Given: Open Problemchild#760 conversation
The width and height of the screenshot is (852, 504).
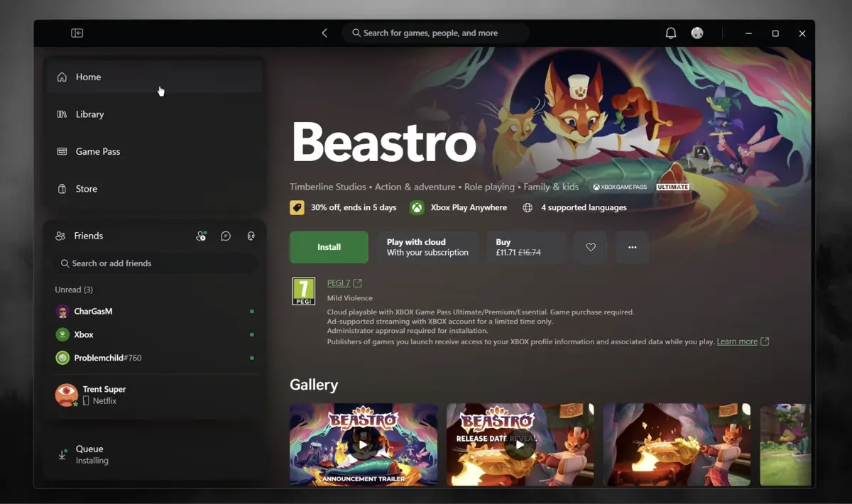Looking at the screenshot, I should 155,358.
